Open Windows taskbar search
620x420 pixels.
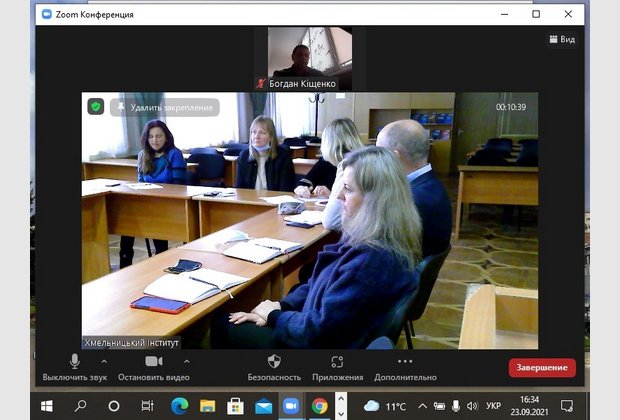coord(81,406)
